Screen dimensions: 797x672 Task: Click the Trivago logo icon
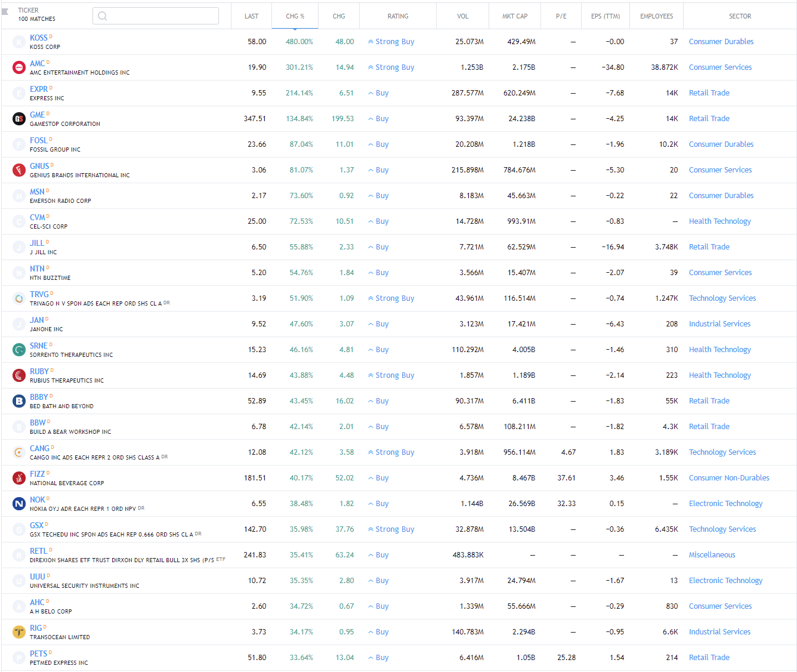tap(19, 298)
